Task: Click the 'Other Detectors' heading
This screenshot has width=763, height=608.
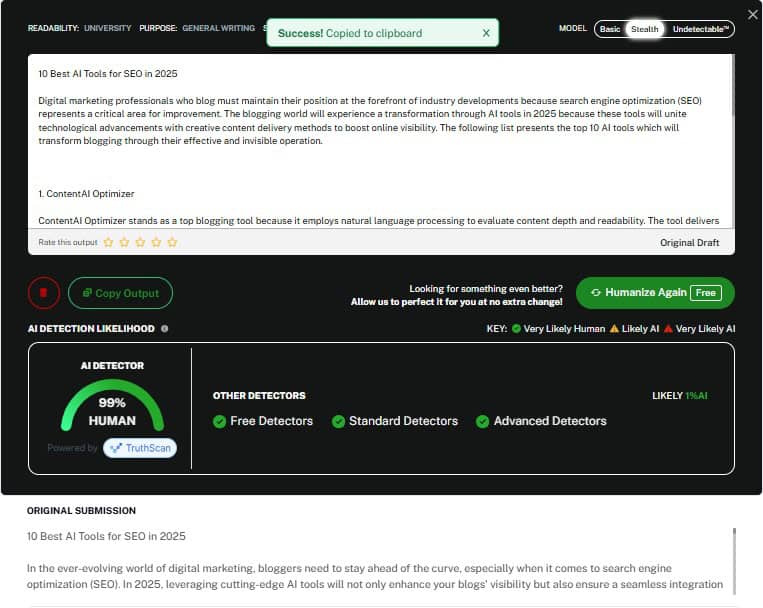Action: 259,396
